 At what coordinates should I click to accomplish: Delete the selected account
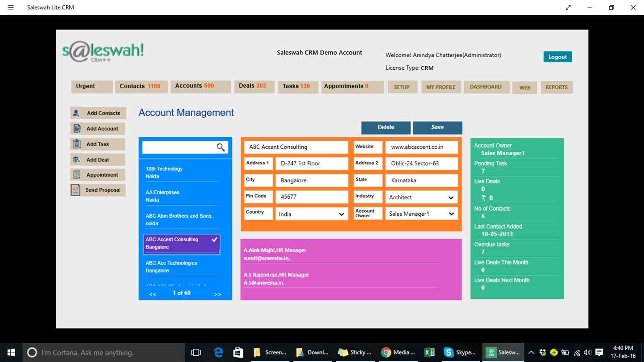(x=386, y=127)
